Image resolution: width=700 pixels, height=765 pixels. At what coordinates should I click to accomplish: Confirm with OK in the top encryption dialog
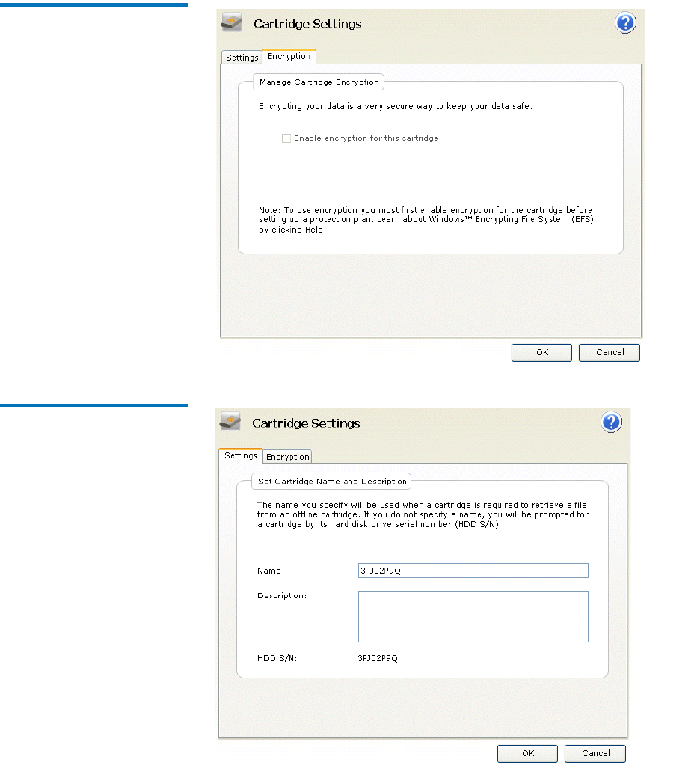(x=541, y=353)
